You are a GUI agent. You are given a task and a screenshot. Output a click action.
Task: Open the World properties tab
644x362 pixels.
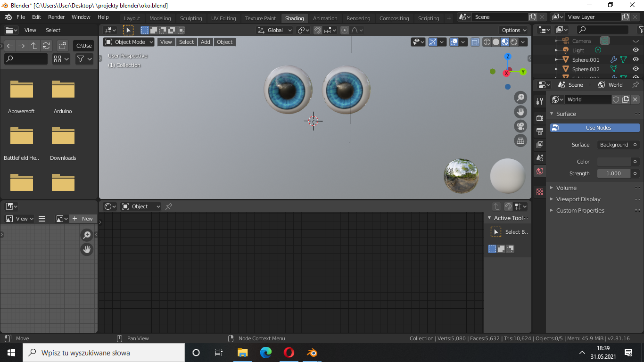point(540,171)
